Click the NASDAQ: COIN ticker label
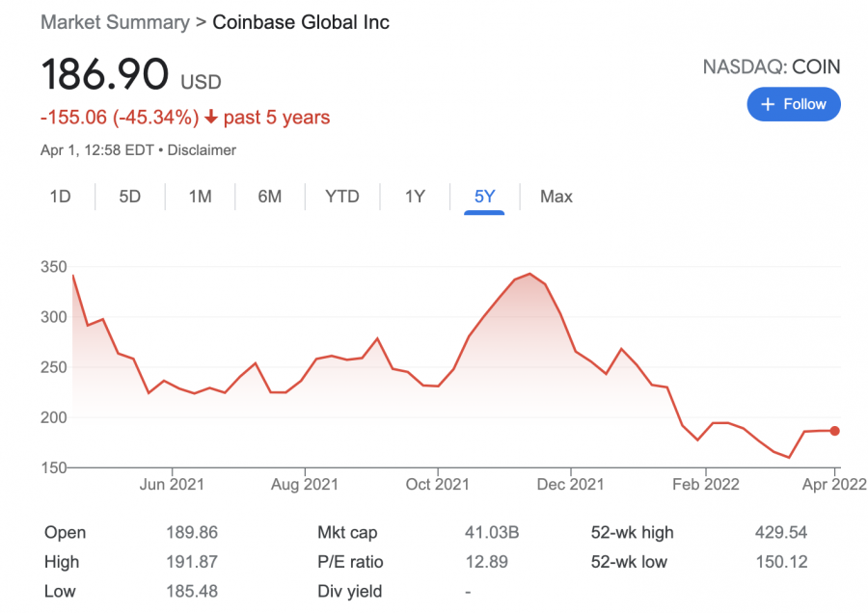Viewport: 868px width, 613px height. point(772,67)
